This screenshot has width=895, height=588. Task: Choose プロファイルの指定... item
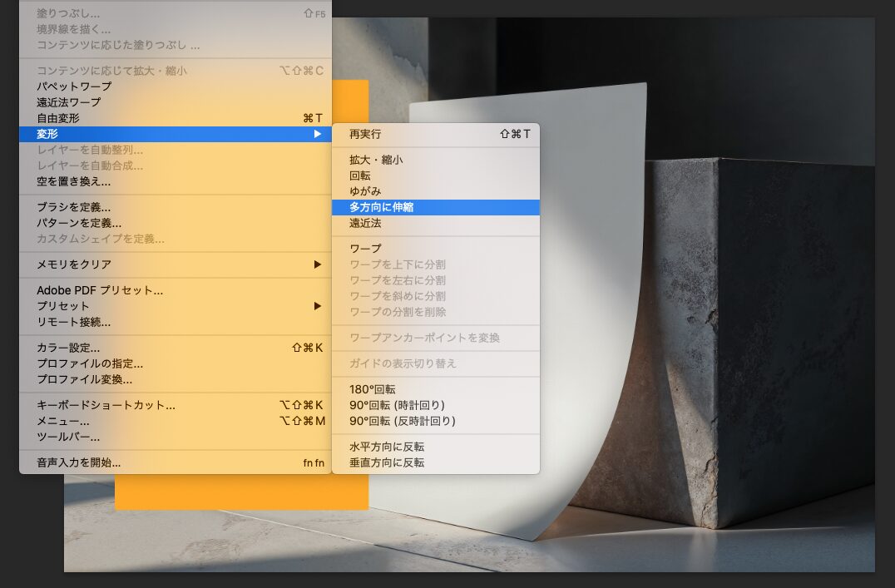[176, 363]
